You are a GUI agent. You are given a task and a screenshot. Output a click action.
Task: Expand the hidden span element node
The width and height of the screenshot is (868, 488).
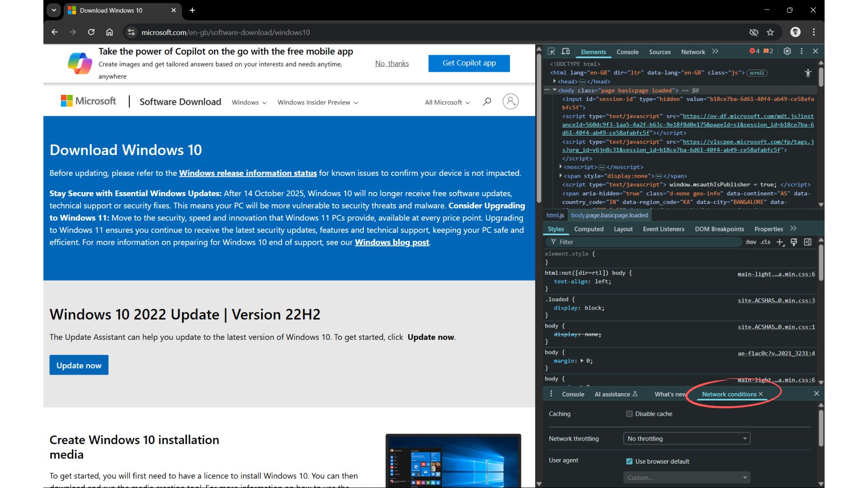click(x=561, y=175)
